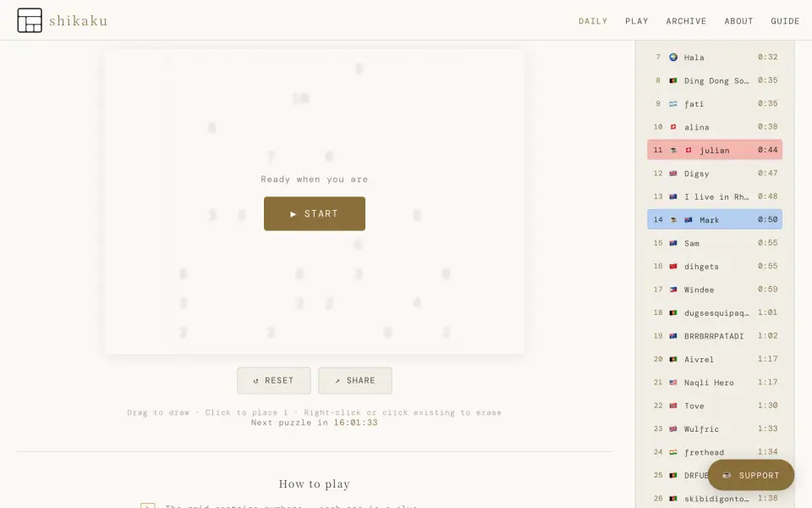Image resolution: width=812 pixels, height=508 pixels.
Task: Click the flag icon beside Digsy
Action: 673,173
